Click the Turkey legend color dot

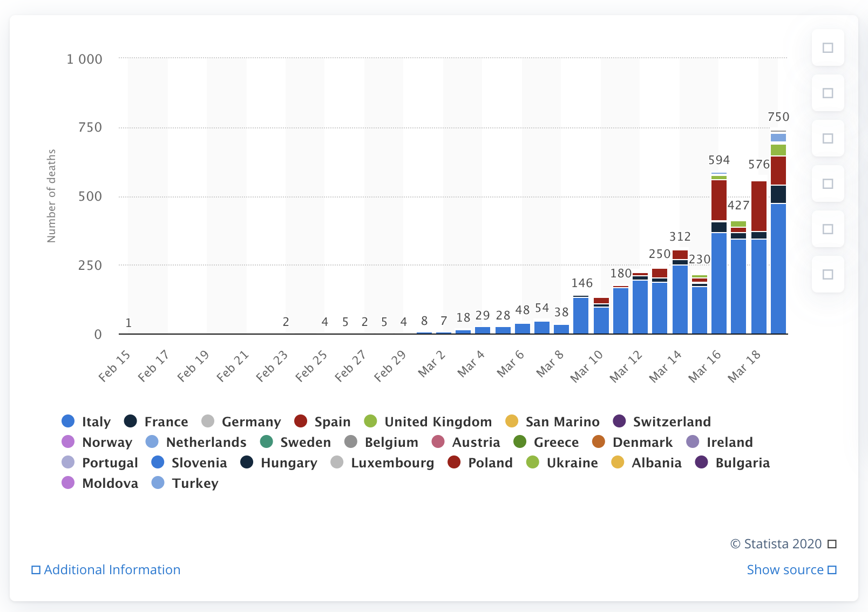pos(158,483)
